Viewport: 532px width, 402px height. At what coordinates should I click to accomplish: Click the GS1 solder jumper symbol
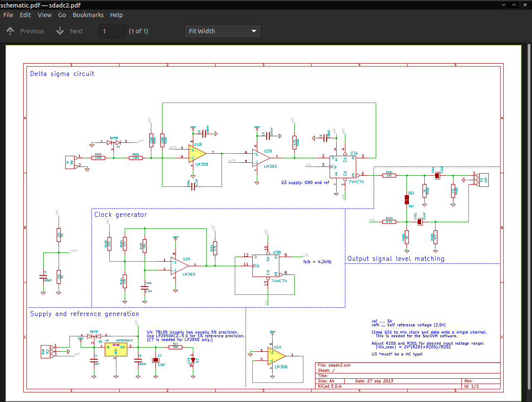point(407,200)
